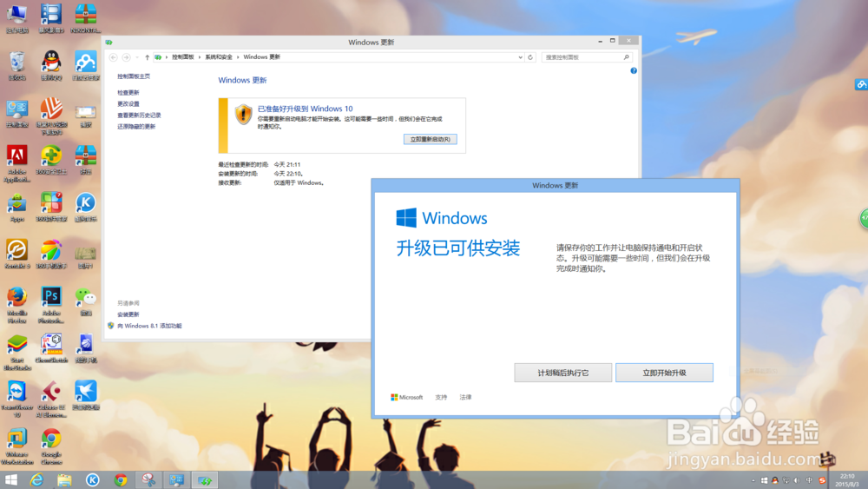Screen dimensions: 868x489
Task: Click 控制面板 in the breadcrumb path
Action: (x=182, y=57)
